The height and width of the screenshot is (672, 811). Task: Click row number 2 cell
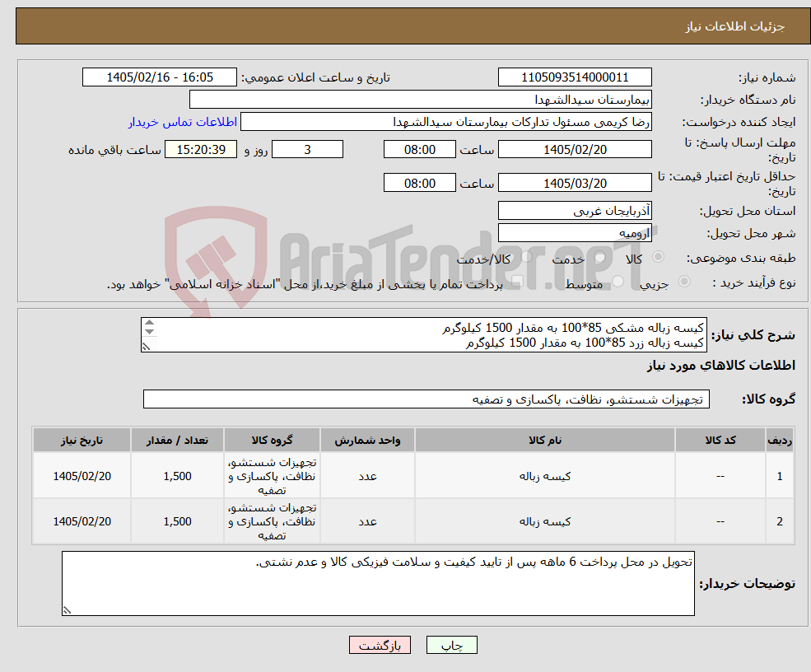pyautogui.click(x=780, y=521)
